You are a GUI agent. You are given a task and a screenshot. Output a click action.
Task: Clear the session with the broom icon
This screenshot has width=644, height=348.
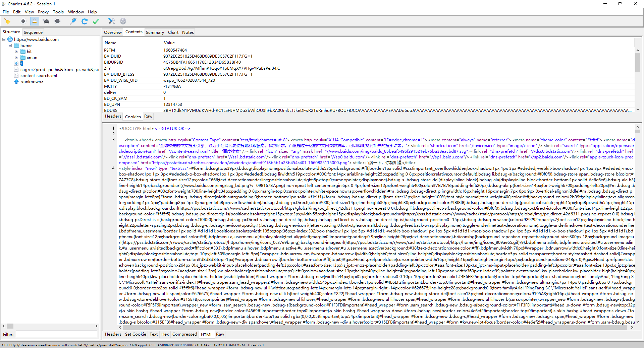point(7,21)
